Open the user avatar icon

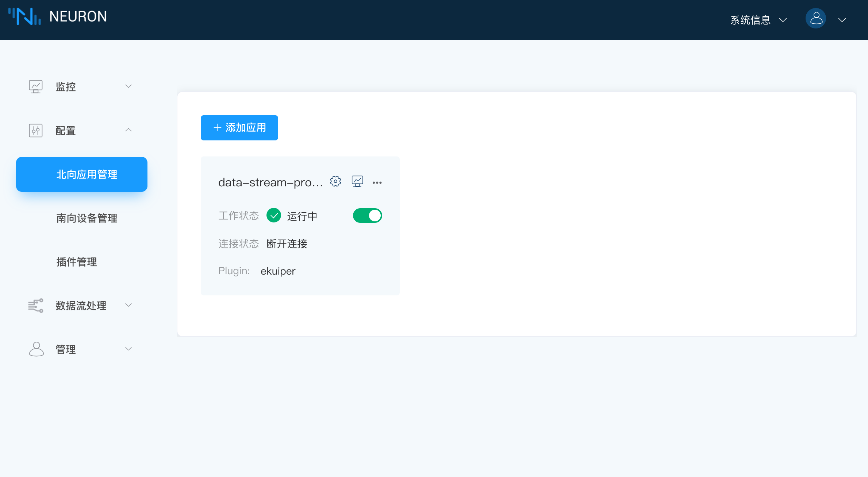click(815, 19)
